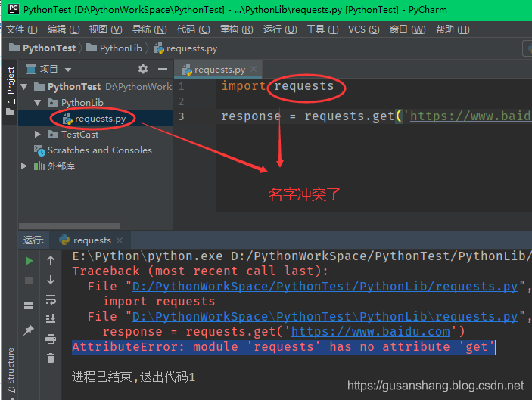
Task: Click the trash clear-all icon
Action: (51, 358)
